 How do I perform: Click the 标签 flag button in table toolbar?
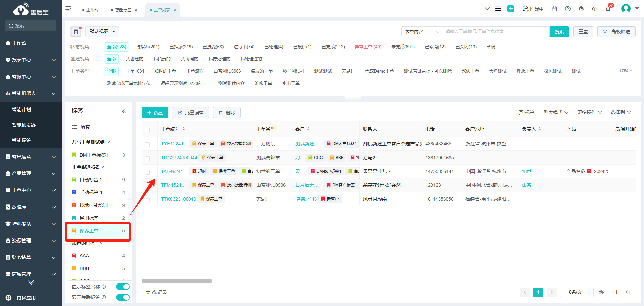(x=526, y=112)
